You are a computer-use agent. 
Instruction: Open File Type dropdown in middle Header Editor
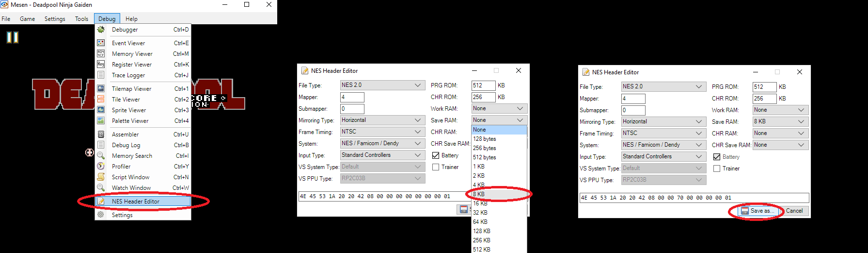382,85
